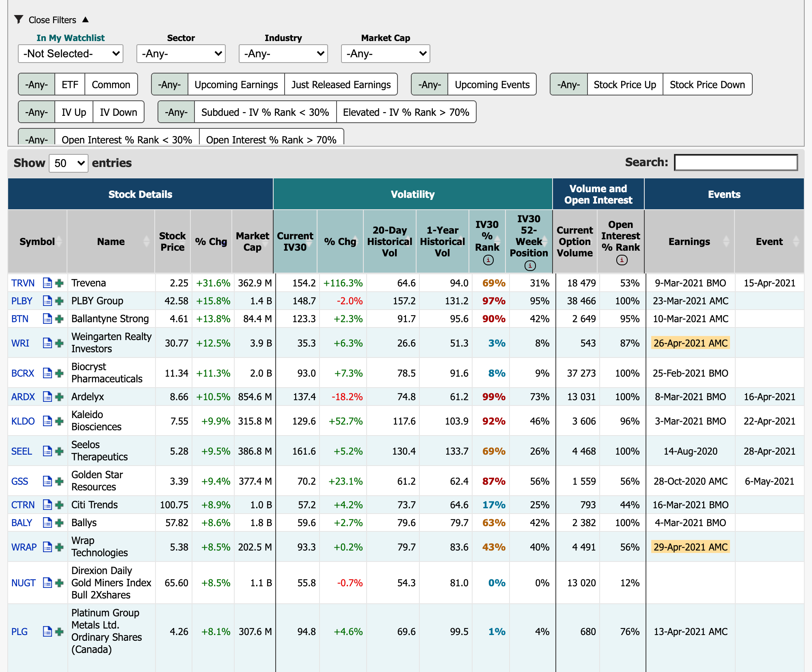Screen dimensions: 812x672
Task: Click highlighted 26-Apr-2021 AMC earnings cell
Action: tap(690, 343)
